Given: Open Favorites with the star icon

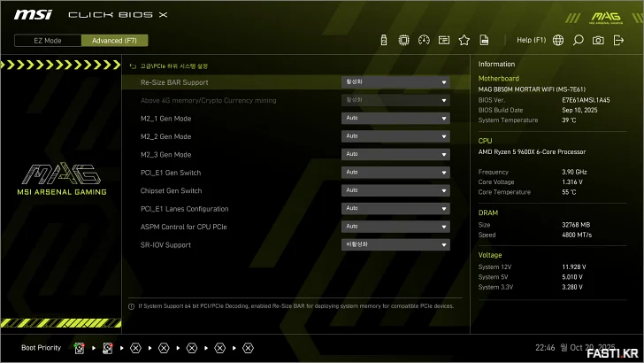Looking at the screenshot, I should (464, 41).
